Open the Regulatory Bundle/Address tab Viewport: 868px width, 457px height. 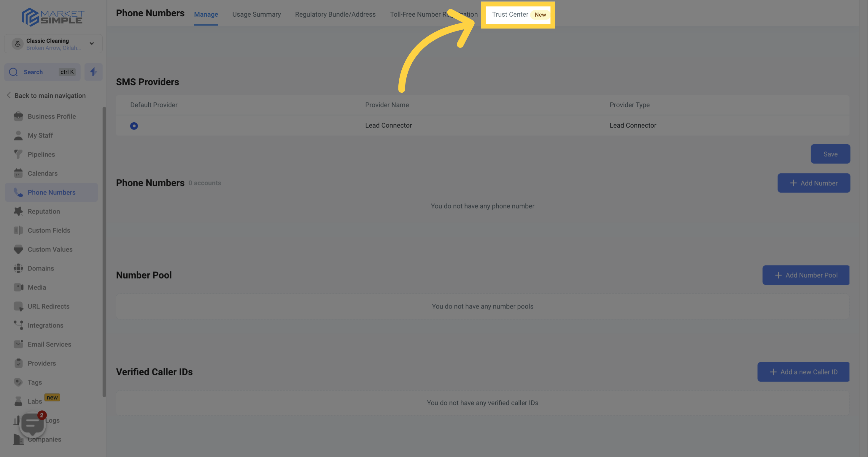(335, 15)
